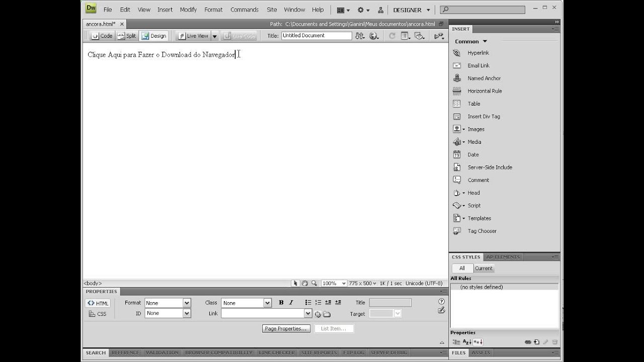The width and height of the screenshot is (644, 362).
Task: Click the Refresh design view icon
Action: click(x=392, y=36)
